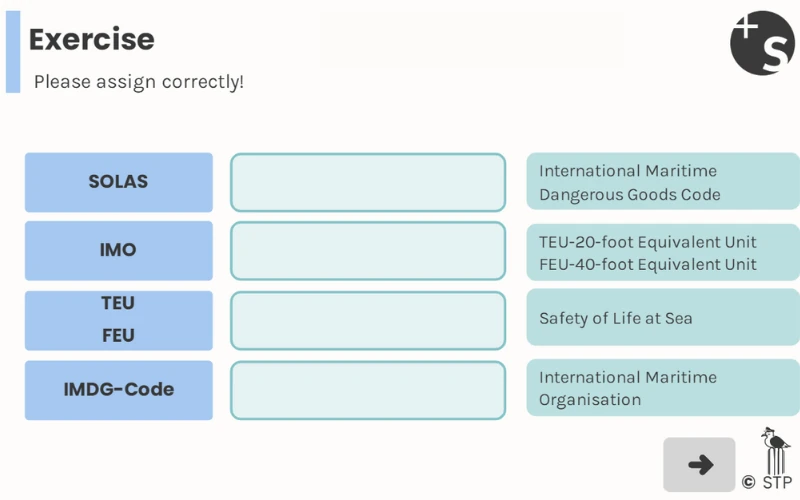Click the blue accent bar beside Exercise
Viewport: 800px width, 500px height.
(13, 52)
